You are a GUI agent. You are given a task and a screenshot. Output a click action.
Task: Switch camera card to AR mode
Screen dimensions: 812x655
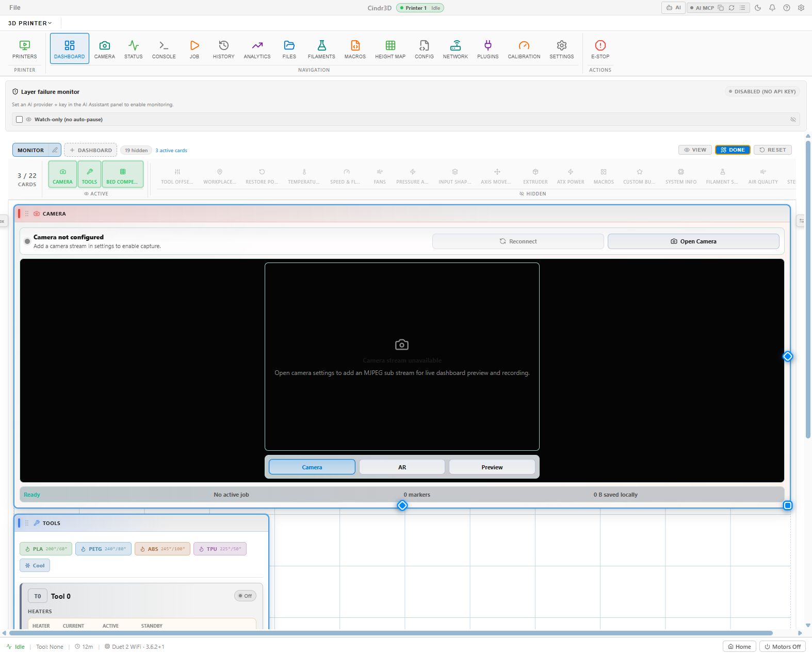pos(402,467)
